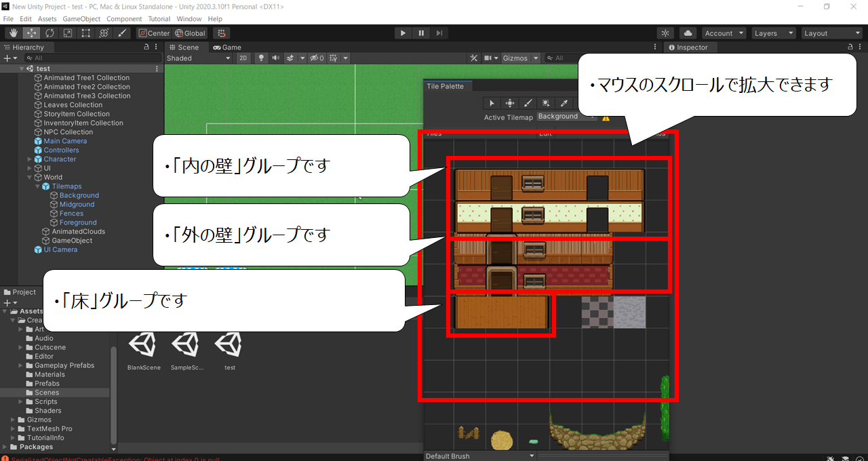Image resolution: width=868 pixels, height=461 pixels.
Task: Open Collab services sun icon
Action: pyautogui.click(x=665, y=33)
